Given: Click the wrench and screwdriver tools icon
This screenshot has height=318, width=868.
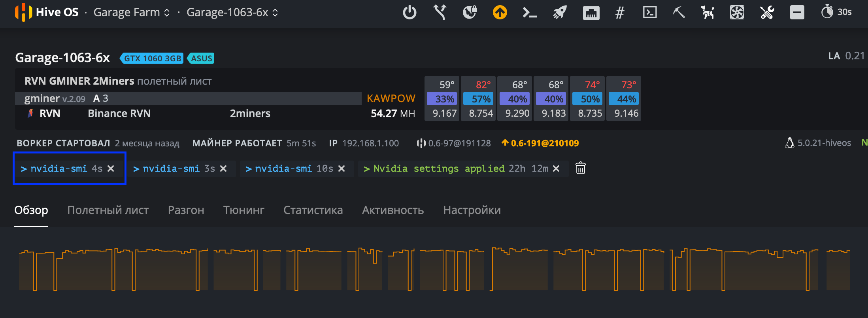Looking at the screenshot, I should click(x=767, y=12).
